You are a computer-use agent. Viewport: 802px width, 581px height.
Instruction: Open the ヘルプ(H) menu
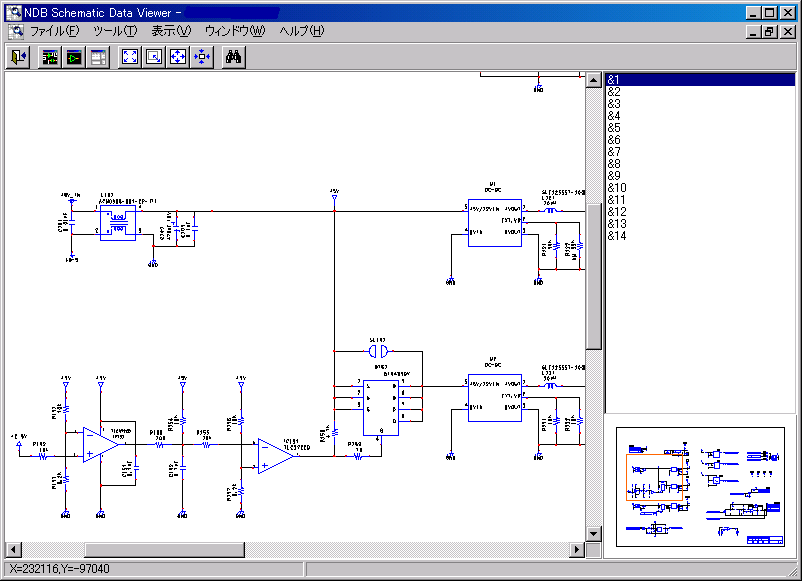click(301, 31)
